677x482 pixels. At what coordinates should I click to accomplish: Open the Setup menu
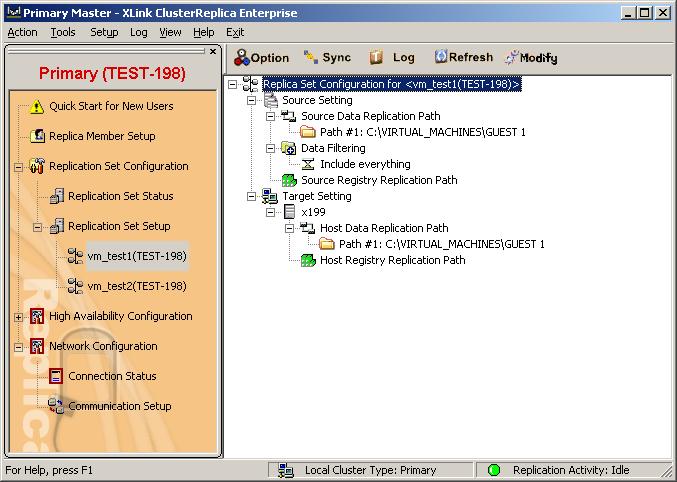pos(104,32)
